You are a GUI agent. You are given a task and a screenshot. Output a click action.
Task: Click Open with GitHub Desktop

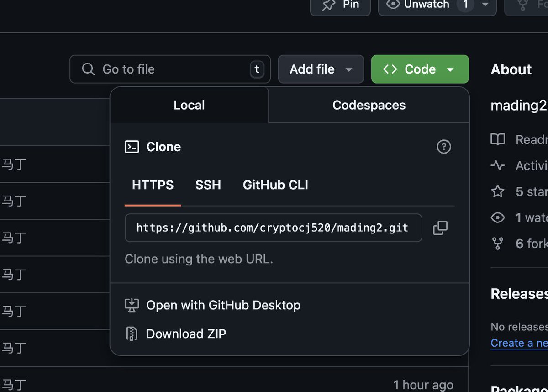pyautogui.click(x=223, y=305)
